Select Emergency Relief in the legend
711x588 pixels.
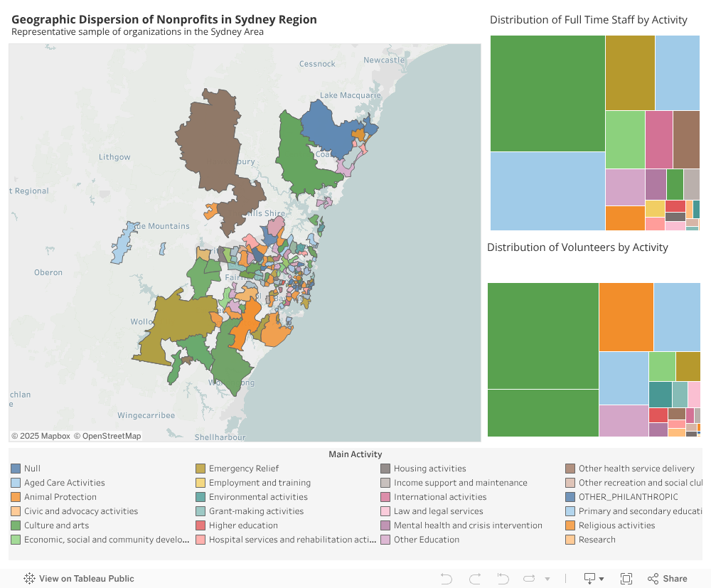[243, 469]
